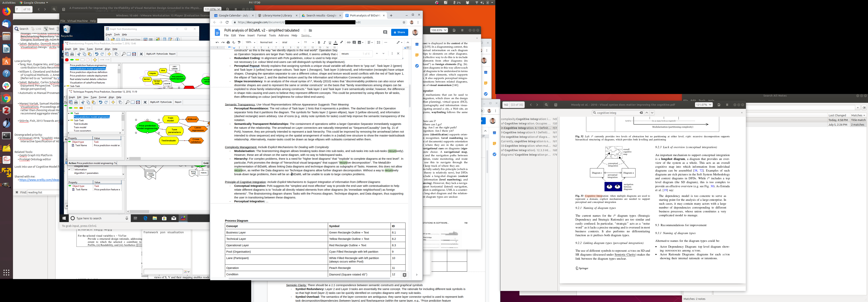
Task: Star the PoN analysis document
Action: tap(305, 30)
